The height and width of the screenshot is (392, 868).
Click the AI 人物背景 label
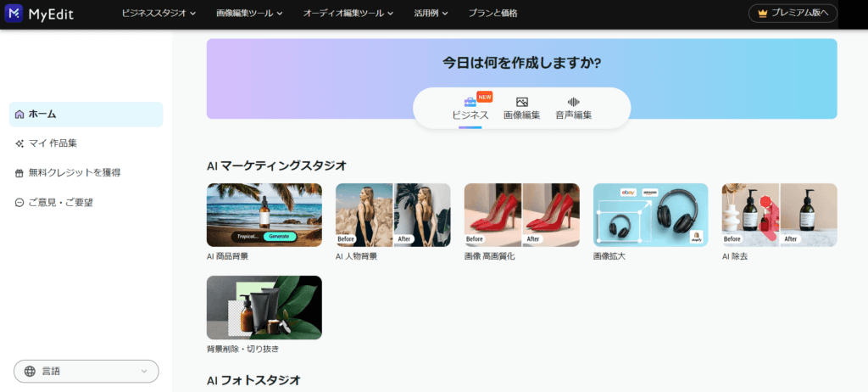pyautogui.click(x=357, y=257)
